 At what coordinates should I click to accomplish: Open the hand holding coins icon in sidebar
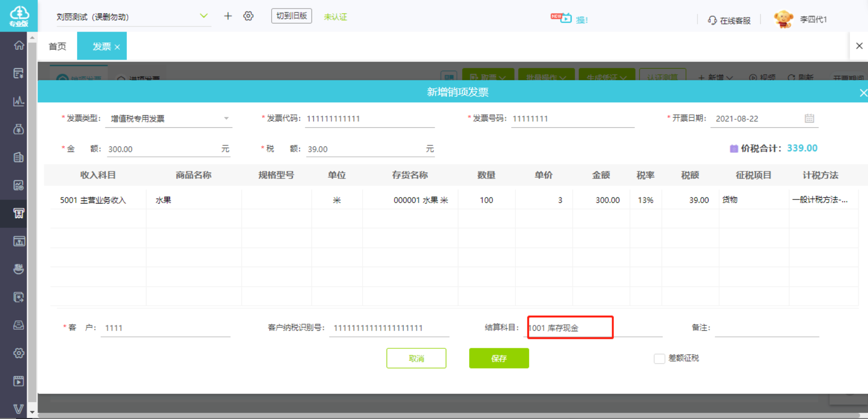click(x=19, y=269)
